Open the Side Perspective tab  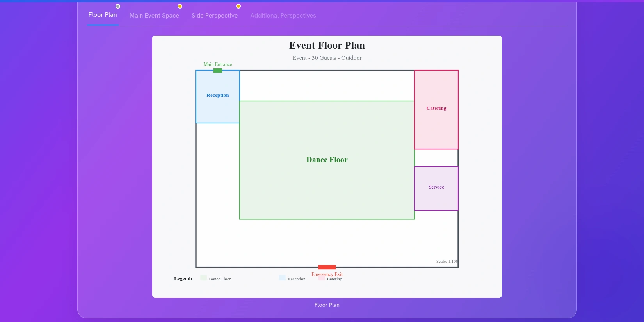(215, 16)
